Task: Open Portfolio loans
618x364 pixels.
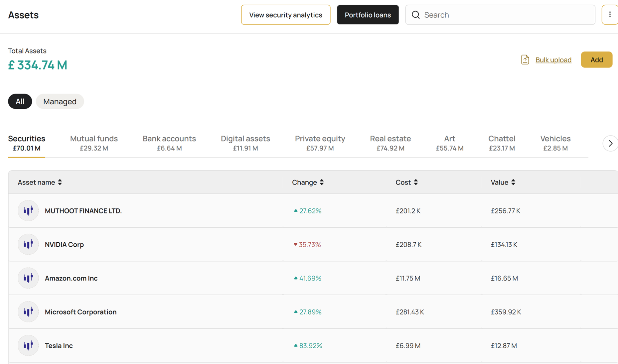Action: (368, 15)
